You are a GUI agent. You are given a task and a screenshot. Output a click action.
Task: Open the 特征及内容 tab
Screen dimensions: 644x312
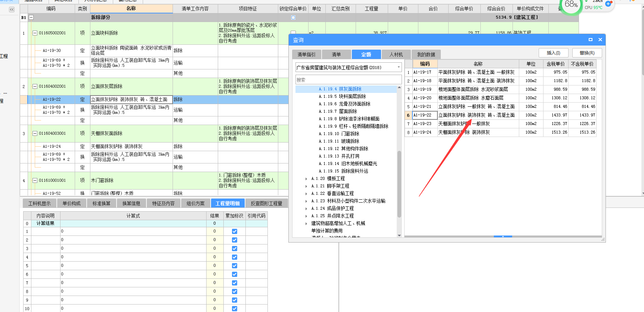tap(163, 203)
